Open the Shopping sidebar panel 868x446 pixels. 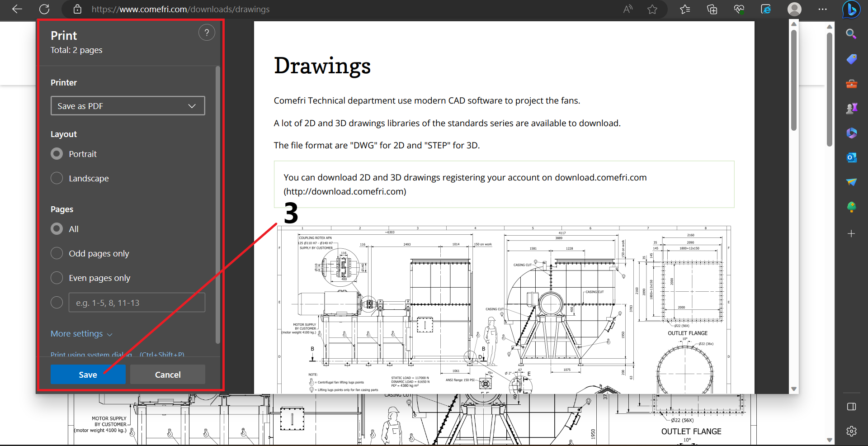851,59
